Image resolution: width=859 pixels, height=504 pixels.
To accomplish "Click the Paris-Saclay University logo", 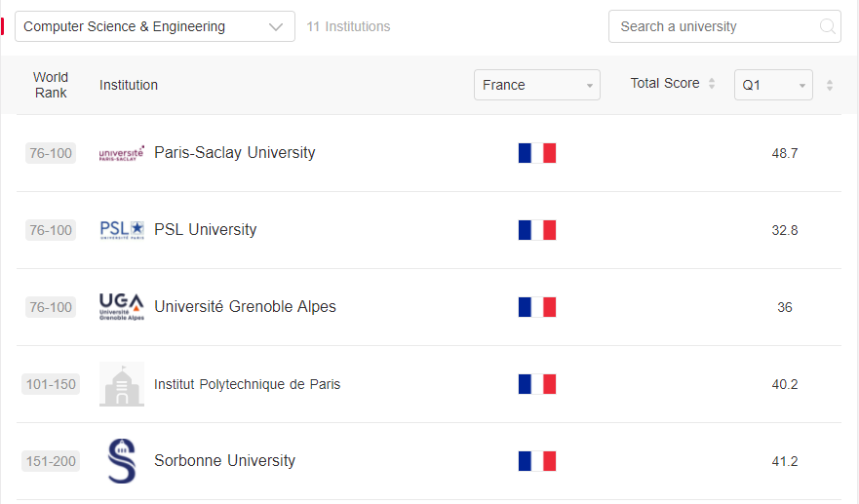I will point(122,153).
